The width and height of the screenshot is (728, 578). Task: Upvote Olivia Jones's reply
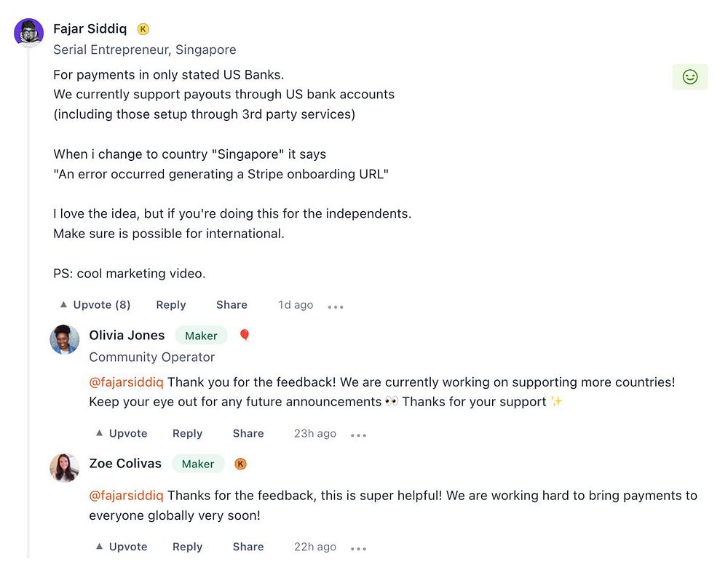122,433
